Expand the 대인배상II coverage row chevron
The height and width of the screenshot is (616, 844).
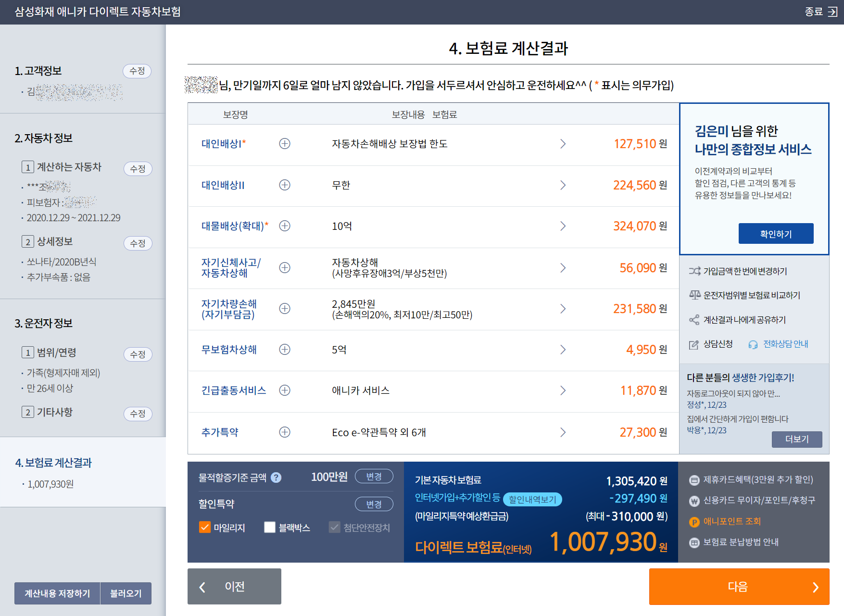563,185
